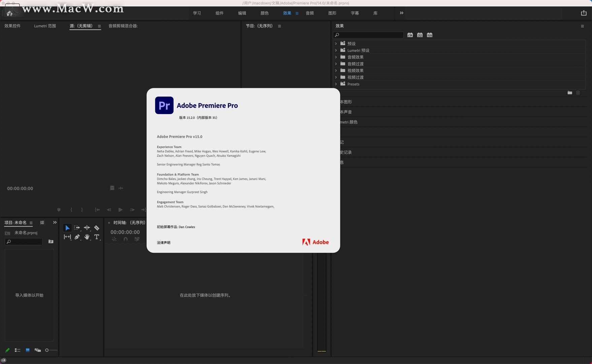Open the Effects panel hamburger menu
The height and width of the screenshot is (364, 592).
click(583, 26)
